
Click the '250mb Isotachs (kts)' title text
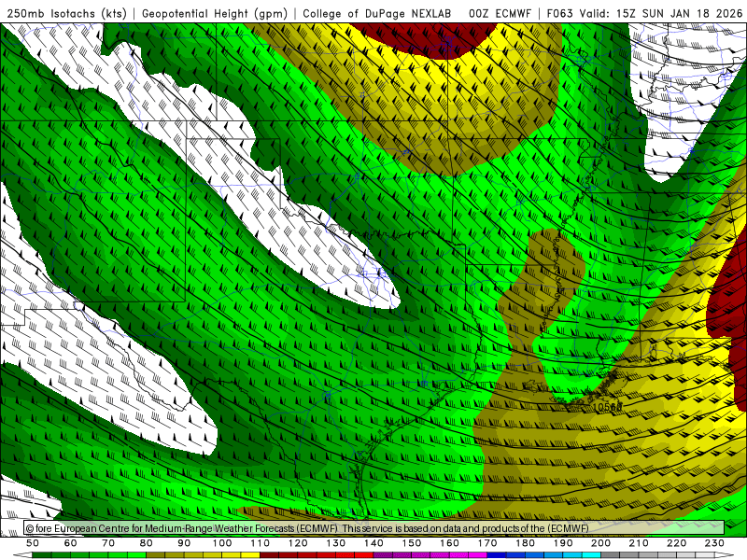pyautogui.click(x=67, y=14)
